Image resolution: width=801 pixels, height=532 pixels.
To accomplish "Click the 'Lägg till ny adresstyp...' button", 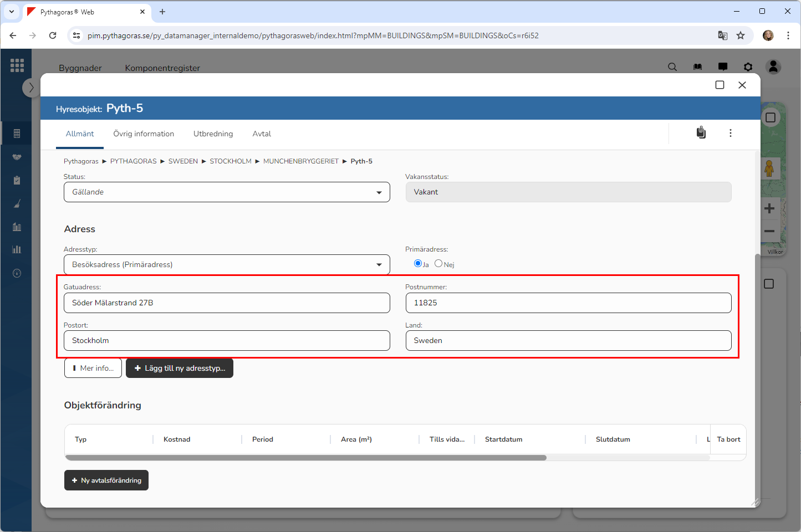I will tap(180, 369).
